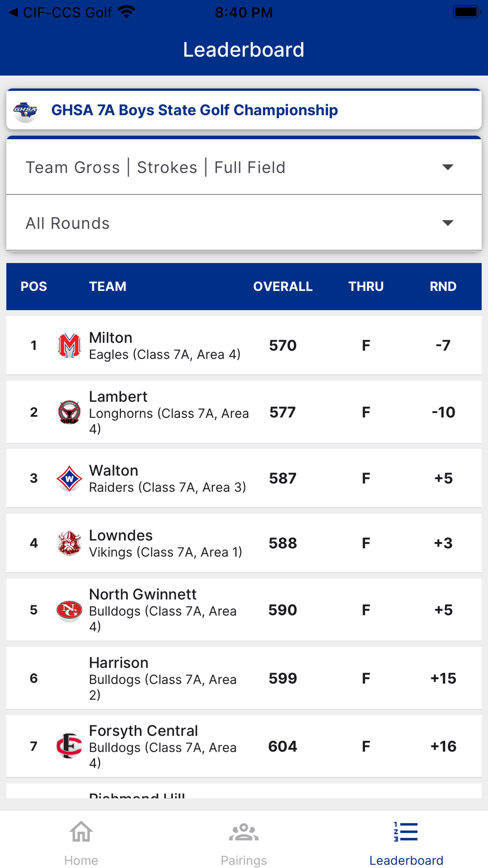Image resolution: width=488 pixels, height=868 pixels.
Task: Return to CIF-CCS Golf app
Action: 60,12
